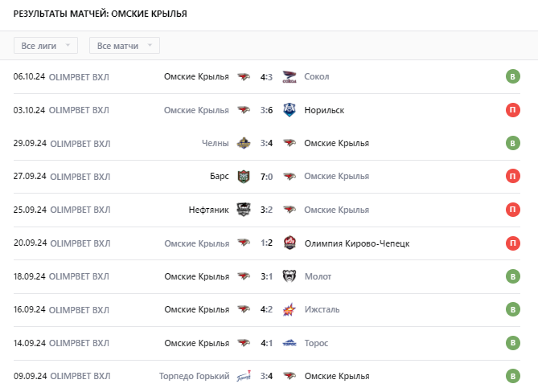Click red П badge for Норильск match
Image resolution: width=538 pixels, height=392 pixels.
pyautogui.click(x=512, y=110)
